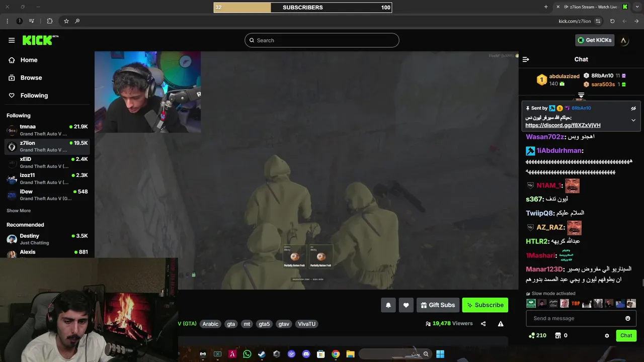This screenshot has height=362, width=644.
Task: Select gtav tag
Action: click(x=284, y=324)
